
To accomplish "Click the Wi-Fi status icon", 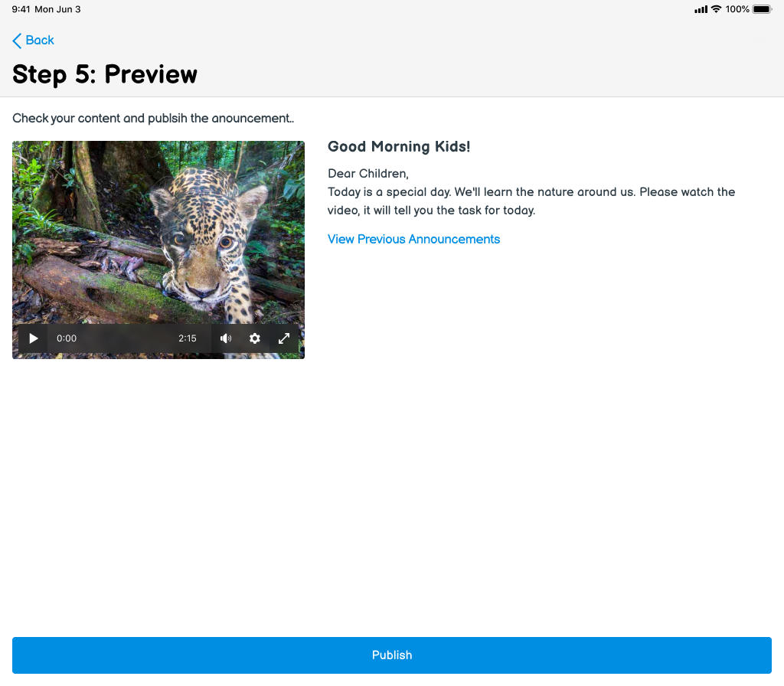I will point(716,9).
